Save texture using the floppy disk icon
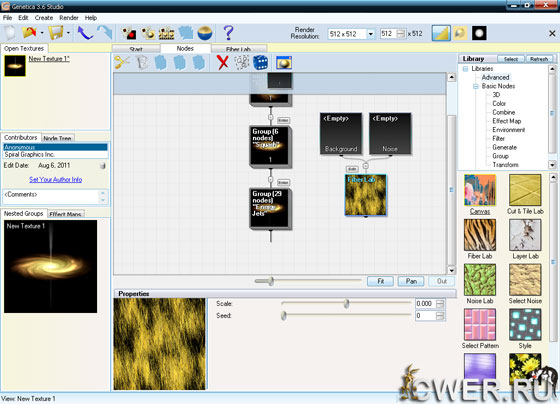The width and height of the screenshot is (560, 404). [x=55, y=33]
